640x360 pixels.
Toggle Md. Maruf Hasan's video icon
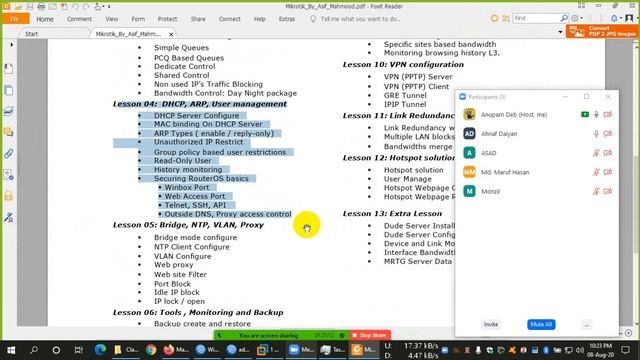(608, 172)
